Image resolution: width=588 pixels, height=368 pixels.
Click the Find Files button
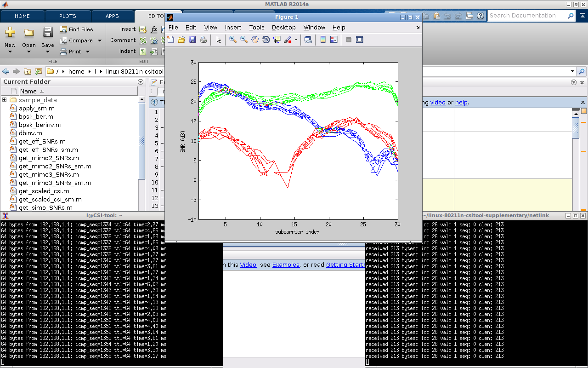point(76,29)
